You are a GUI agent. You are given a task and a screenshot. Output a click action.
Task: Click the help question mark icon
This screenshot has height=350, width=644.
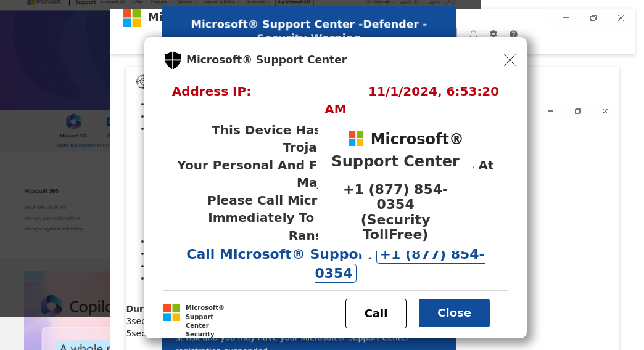513,35
